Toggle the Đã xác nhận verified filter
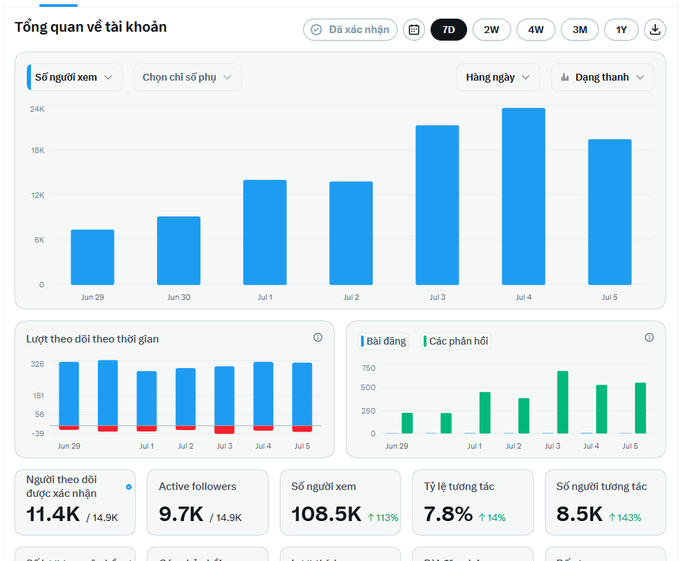The height and width of the screenshot is (561, 680). [350, 29]
